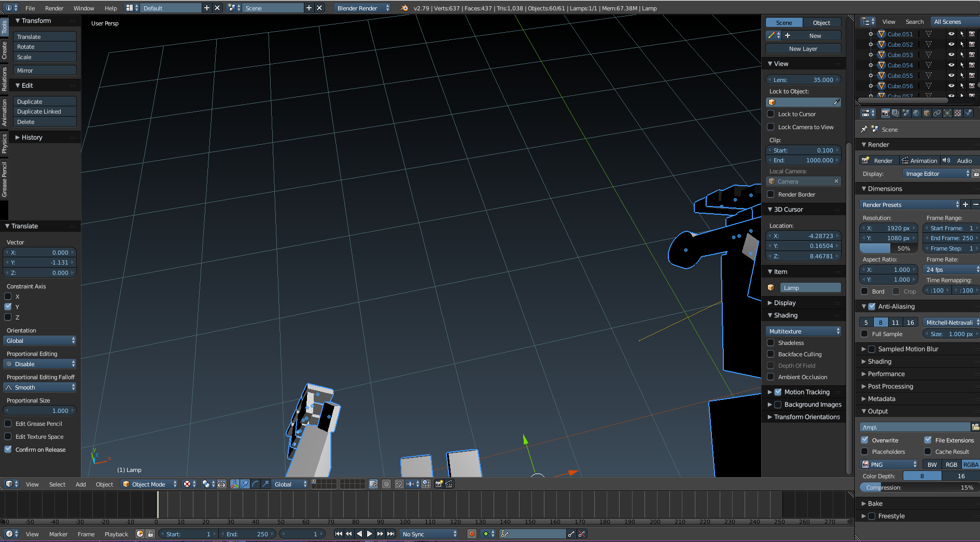Viewport: 980px width, 542px height.
Task: Click the Render Layers properties icon
Action: [x=895, y=113]
